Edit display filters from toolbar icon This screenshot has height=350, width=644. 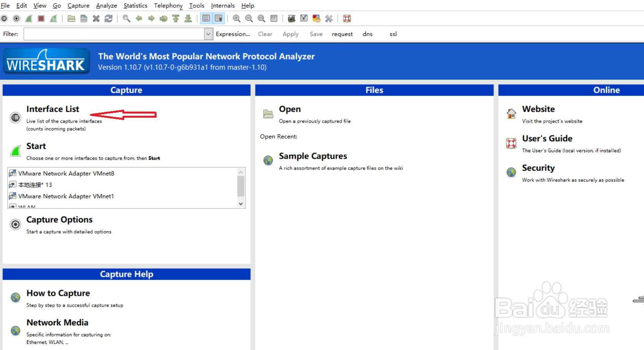click(304, 18)
